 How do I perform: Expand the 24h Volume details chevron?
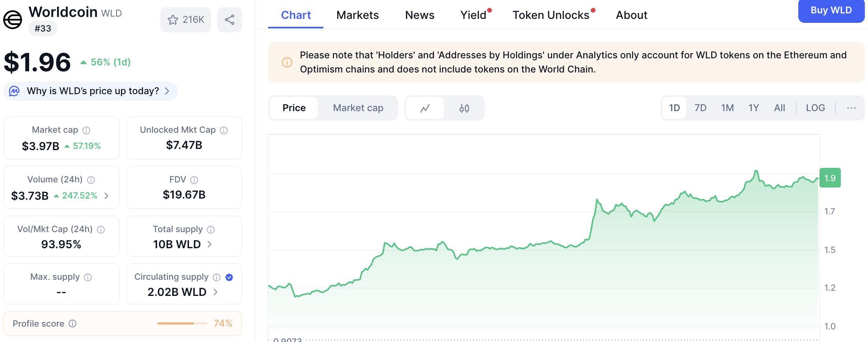click(x=107, y=196)
